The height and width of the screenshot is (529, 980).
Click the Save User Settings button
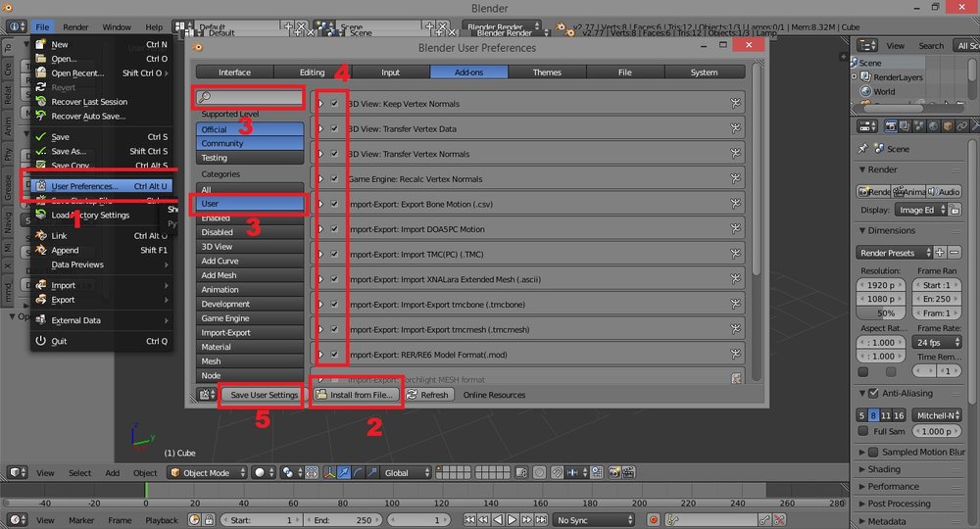point(264,395)
